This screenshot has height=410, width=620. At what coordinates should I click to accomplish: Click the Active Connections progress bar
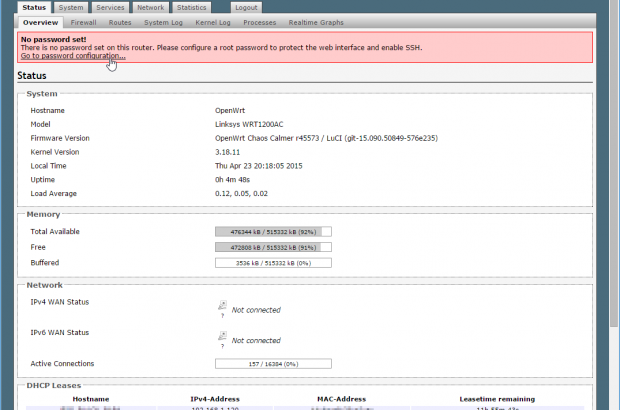tap(273, 363)
